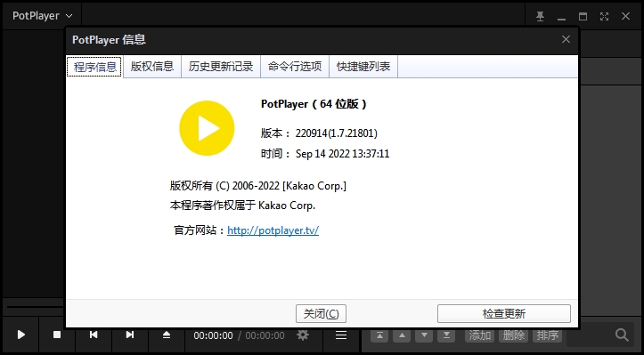Toggle the playlist with the hamburger icon
The height and width of the screenshot is (355, 644).
(341, 335)
